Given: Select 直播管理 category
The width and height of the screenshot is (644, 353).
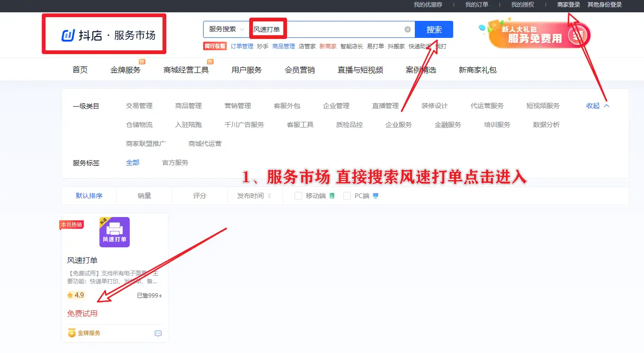Looking at the screenshot, I should pos(385,106).
